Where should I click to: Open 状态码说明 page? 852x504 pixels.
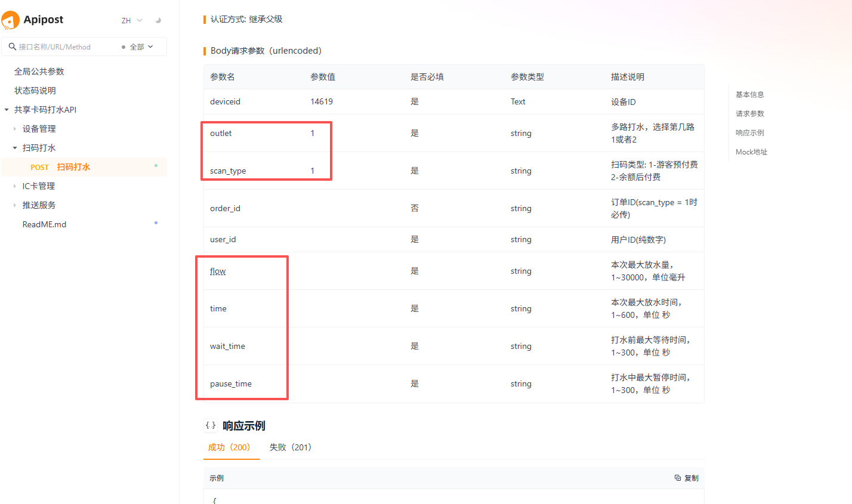[x=35, y=91]
